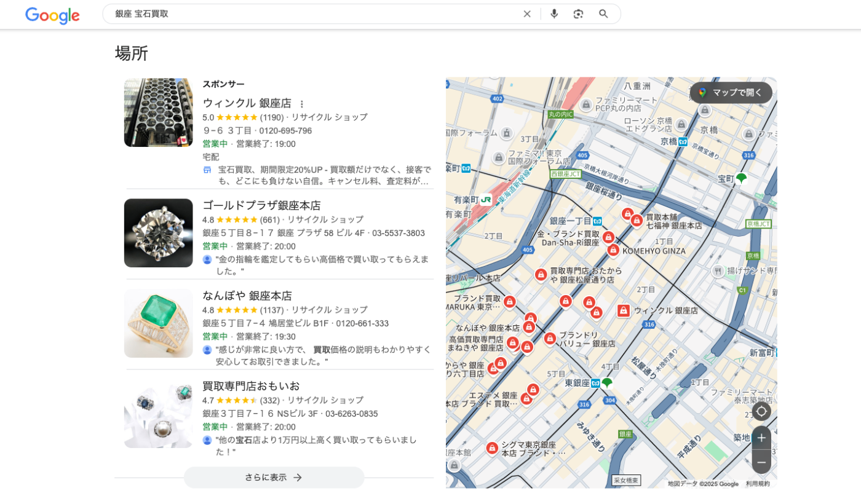Screen dimensions: 861x504
Task: Select the 買取専門店 おたからや map pin
Action: pos(541,275)
